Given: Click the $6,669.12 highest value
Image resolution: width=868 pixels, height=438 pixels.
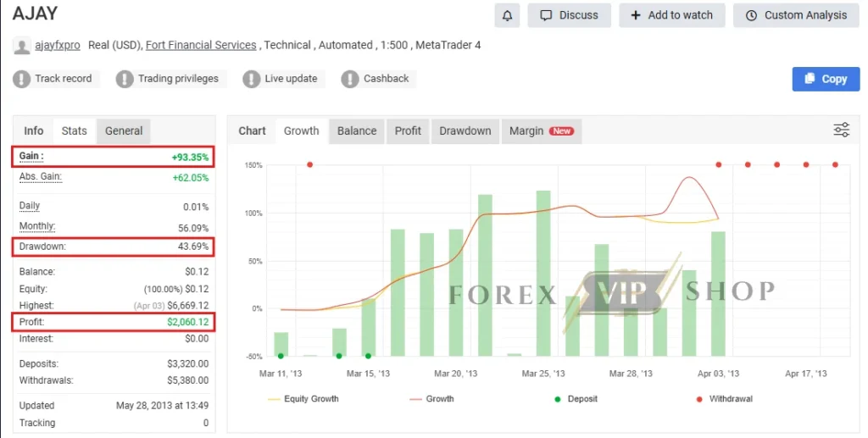Looking at the screenshot, I should coord(187,305).
